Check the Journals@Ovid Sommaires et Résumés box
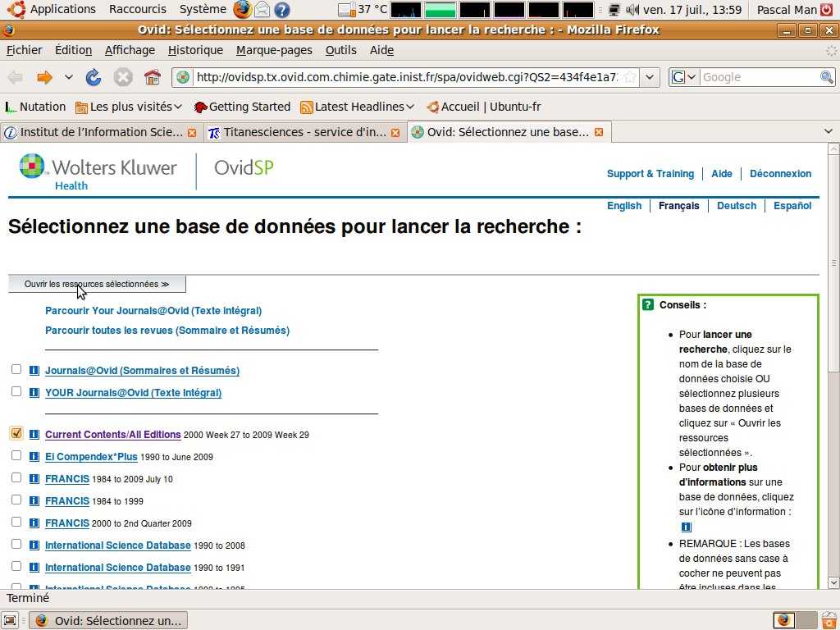Image resolution: width=840 pixels, height=630 pixels. [16, 369]
